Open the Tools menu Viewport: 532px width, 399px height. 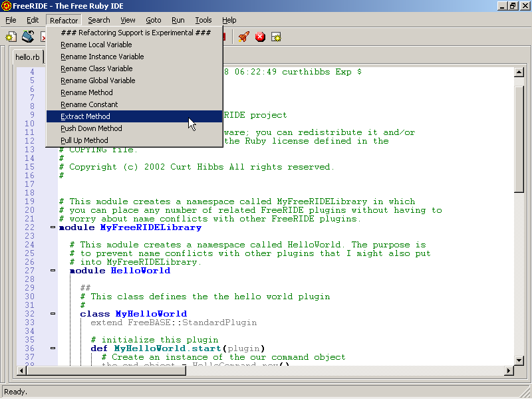203,21
